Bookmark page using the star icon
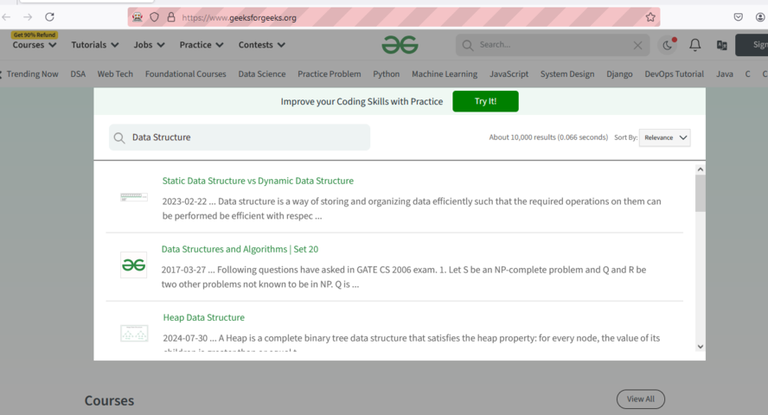This screenshot has height=415, width=768. point(650,17)
